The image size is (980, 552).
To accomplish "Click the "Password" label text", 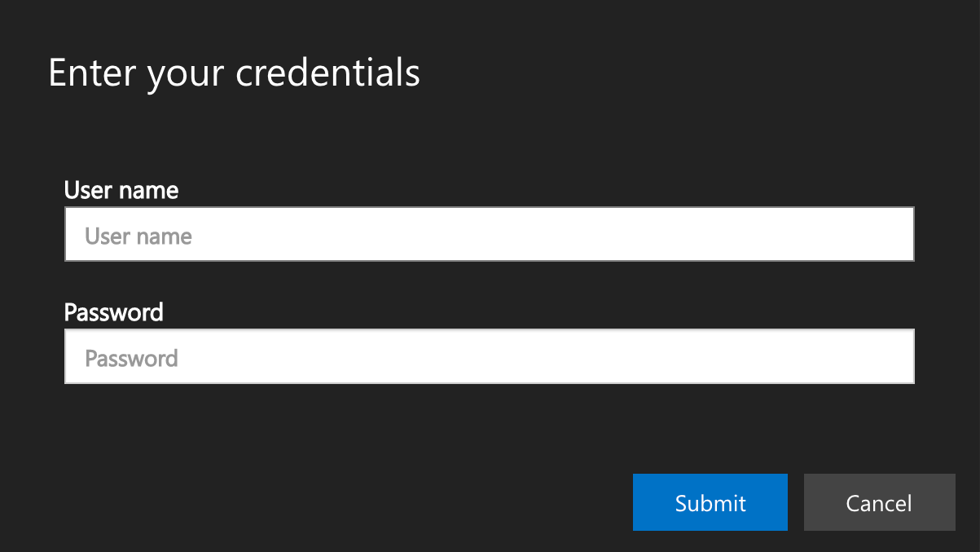I will pos(114,312).
